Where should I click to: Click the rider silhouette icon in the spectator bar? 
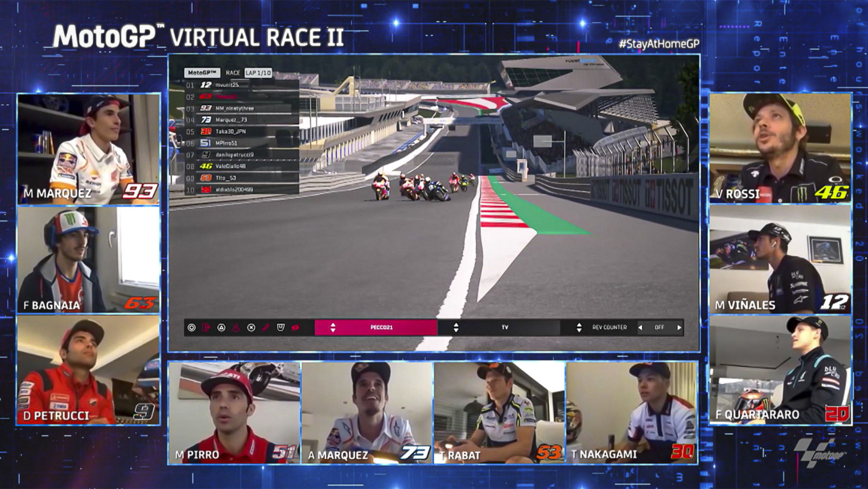(236, 328)
